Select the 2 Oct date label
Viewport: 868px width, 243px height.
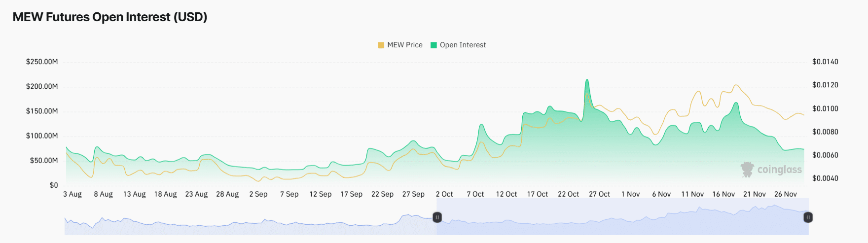(x=444, y=194)
